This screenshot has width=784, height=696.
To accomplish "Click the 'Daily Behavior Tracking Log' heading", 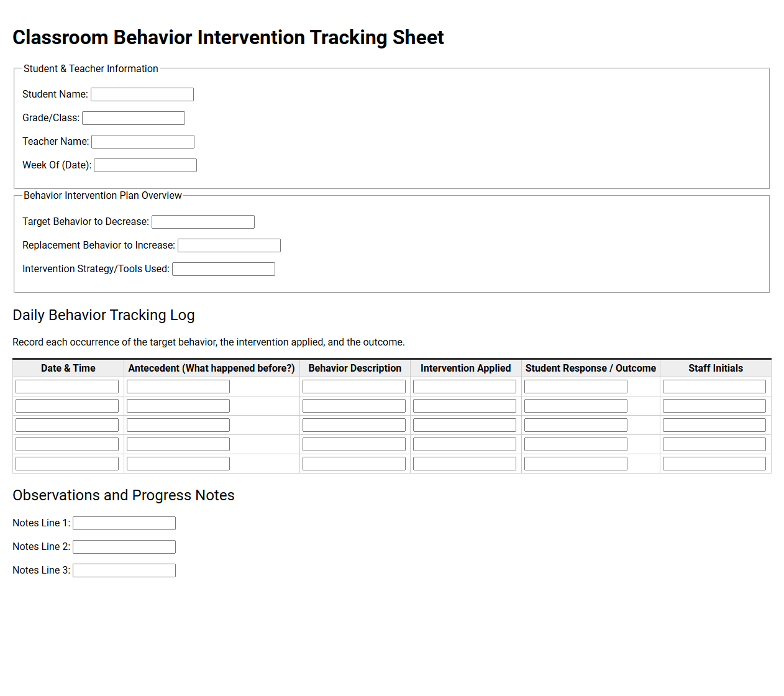I will click(104, 315).
